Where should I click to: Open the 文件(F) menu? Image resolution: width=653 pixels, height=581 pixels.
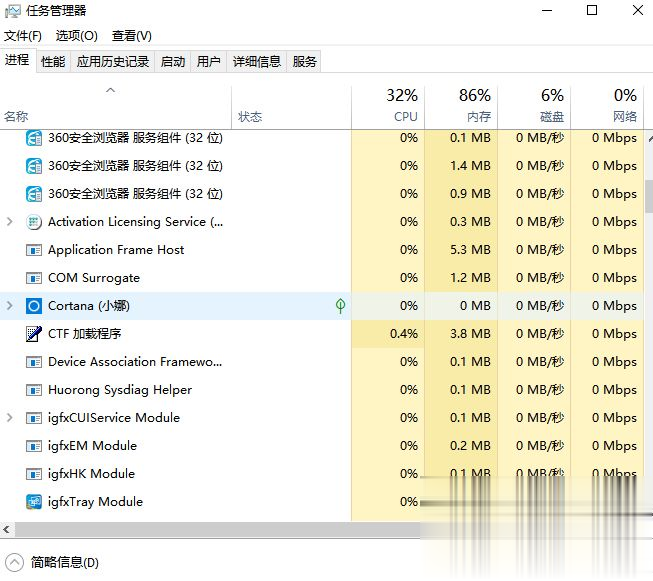[x=23, y=36]
